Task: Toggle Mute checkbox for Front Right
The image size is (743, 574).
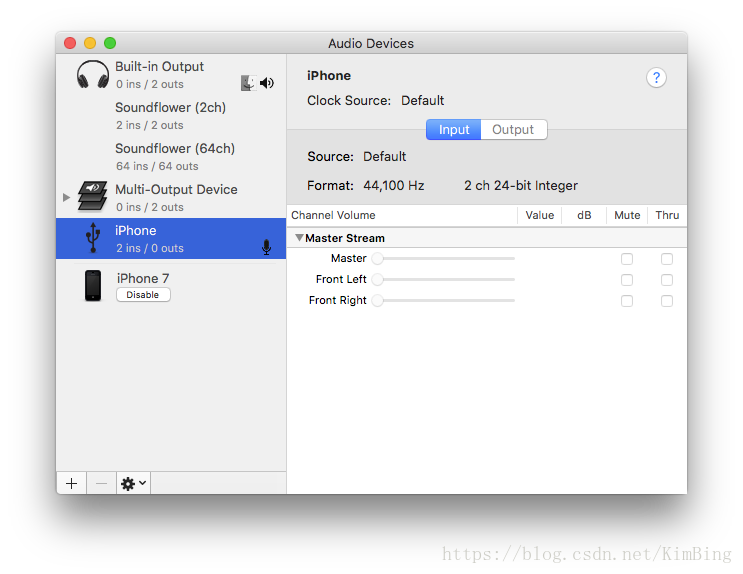Action: tap(627, 301)
